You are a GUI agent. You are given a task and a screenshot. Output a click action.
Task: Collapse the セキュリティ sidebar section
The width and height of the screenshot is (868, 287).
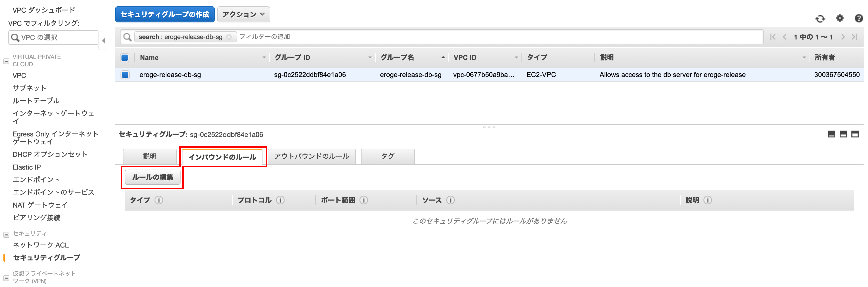[x=6, y=235]
